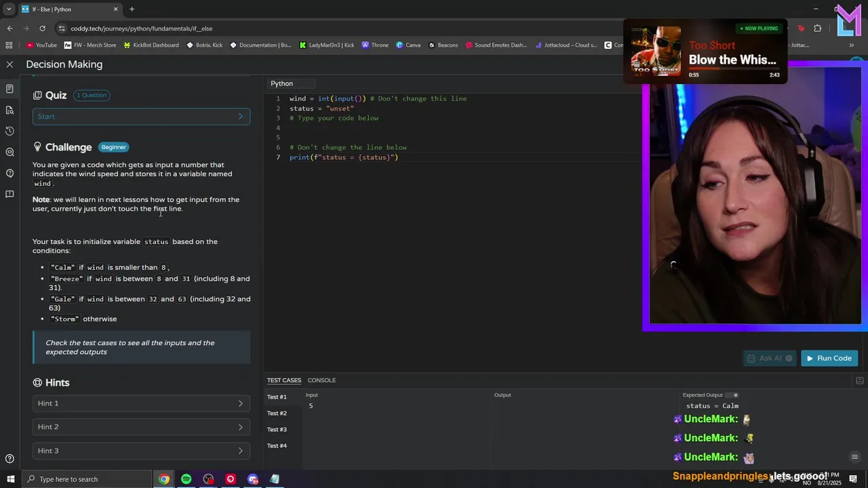This screenshot has height=488, width=868.
Task: Click the Too Short album art thumbnail
Action: click(x=655, y=50)
